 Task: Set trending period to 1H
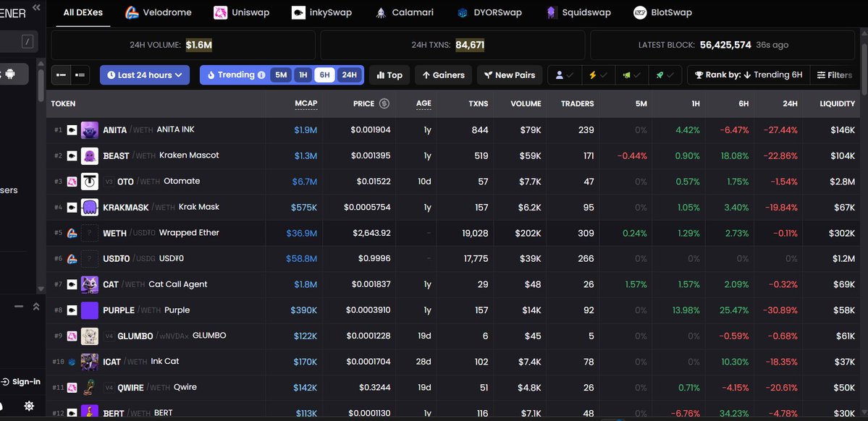(x=303, y=75)
